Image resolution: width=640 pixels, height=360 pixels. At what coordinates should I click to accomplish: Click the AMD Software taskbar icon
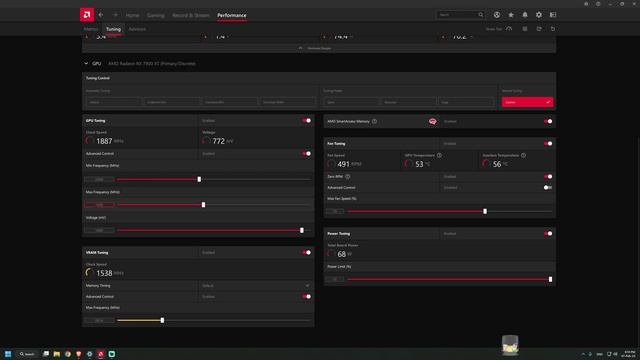tap(100, 354)
